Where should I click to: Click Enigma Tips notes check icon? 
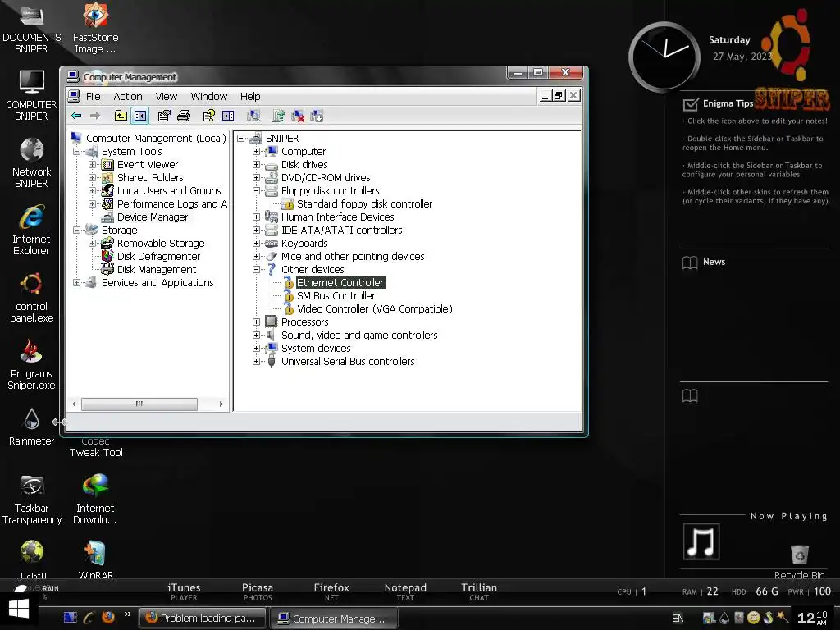[691, 103]
